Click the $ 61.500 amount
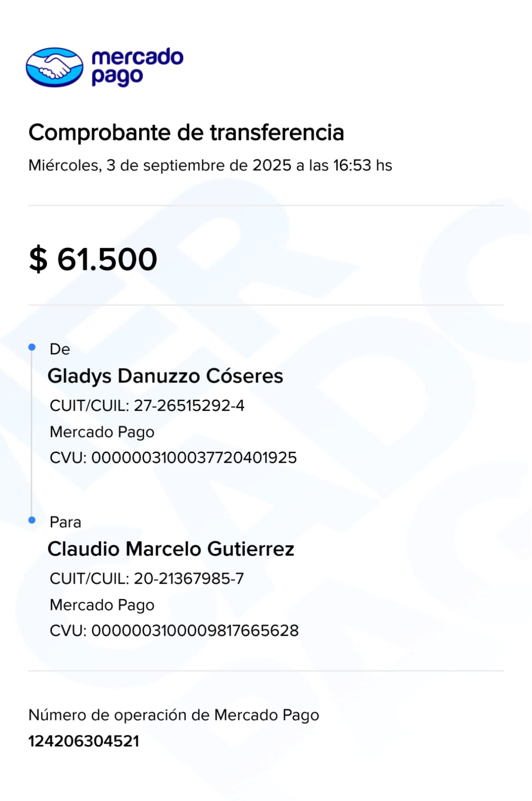 click(93, 259)
